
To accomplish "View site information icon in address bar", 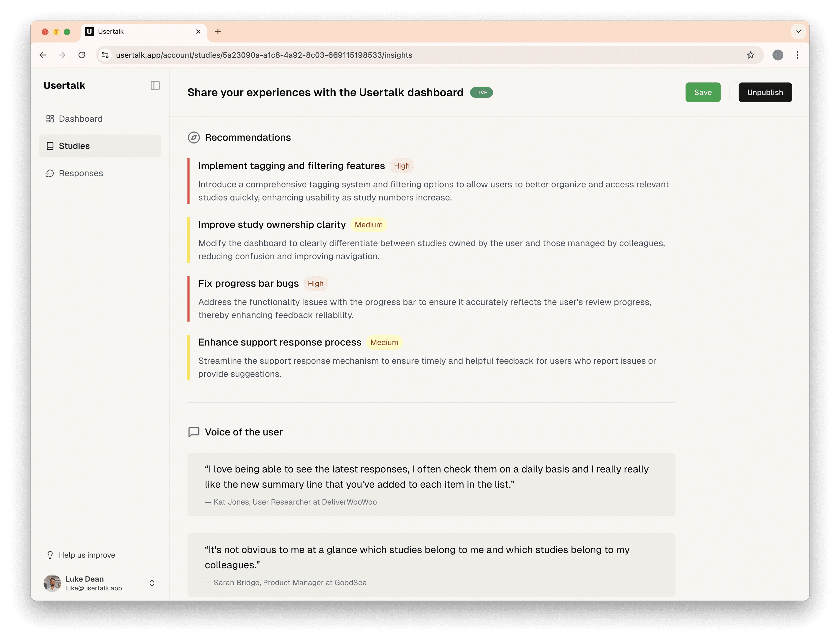I will (105, 55).
